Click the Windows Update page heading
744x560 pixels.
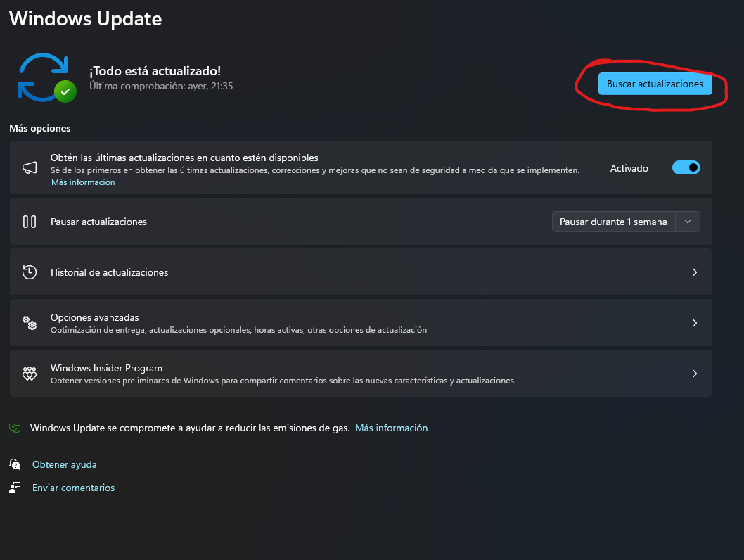point(85,19)
